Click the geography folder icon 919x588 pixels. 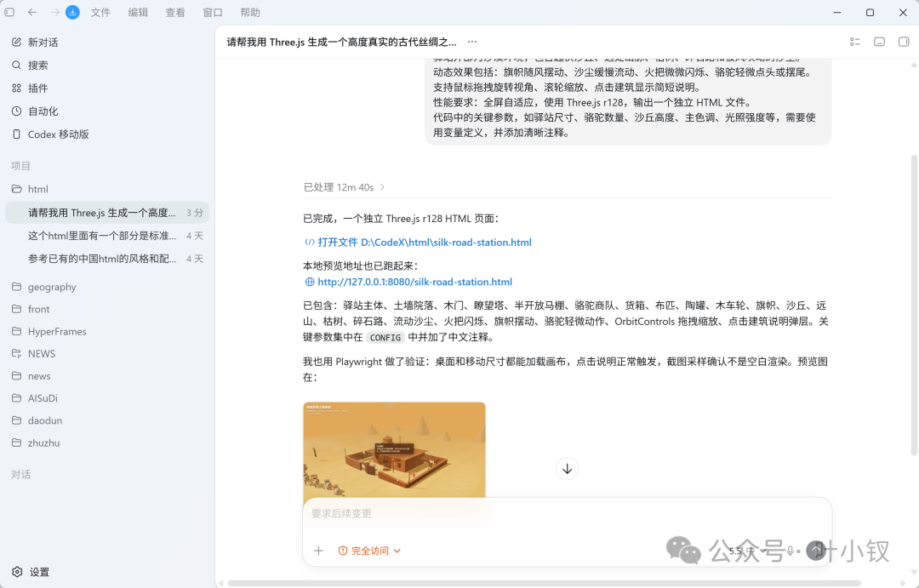pos(16,287)
